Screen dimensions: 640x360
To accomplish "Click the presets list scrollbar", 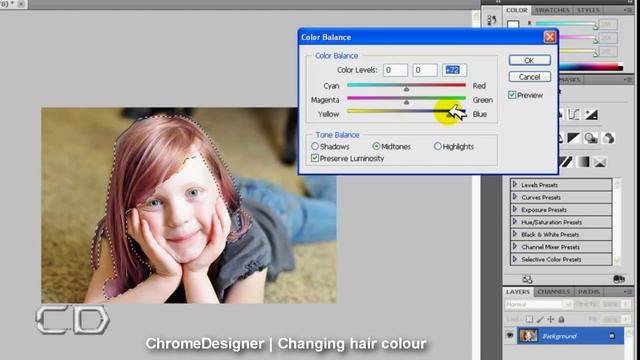I will [x=617, y=222].
